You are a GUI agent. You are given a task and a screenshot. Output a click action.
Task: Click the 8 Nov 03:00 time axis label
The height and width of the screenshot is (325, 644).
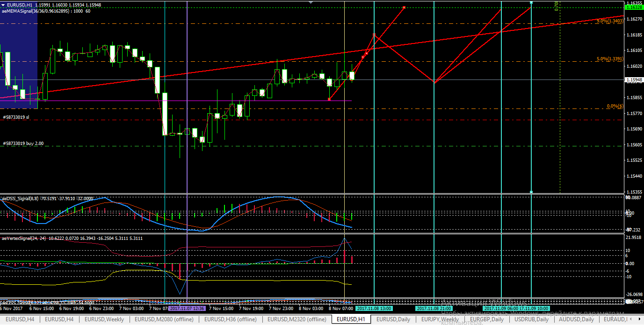(x=311, y=309)
